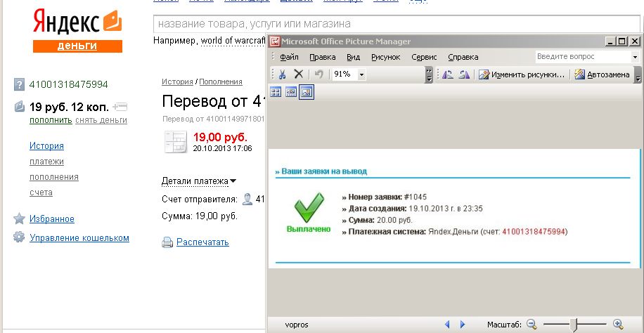Click История breadcrumb link
The height and width of the screenshot is (333, 644).
tap(177, 81)
